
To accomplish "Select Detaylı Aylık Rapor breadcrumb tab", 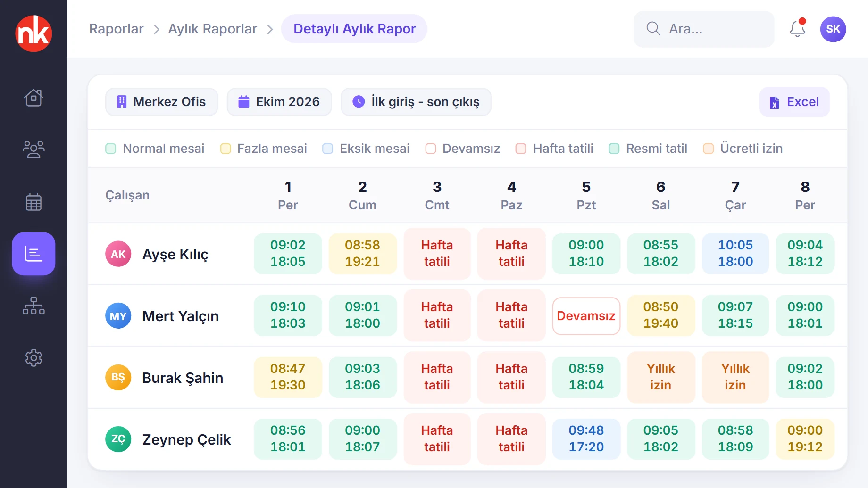I will point(354,29).
